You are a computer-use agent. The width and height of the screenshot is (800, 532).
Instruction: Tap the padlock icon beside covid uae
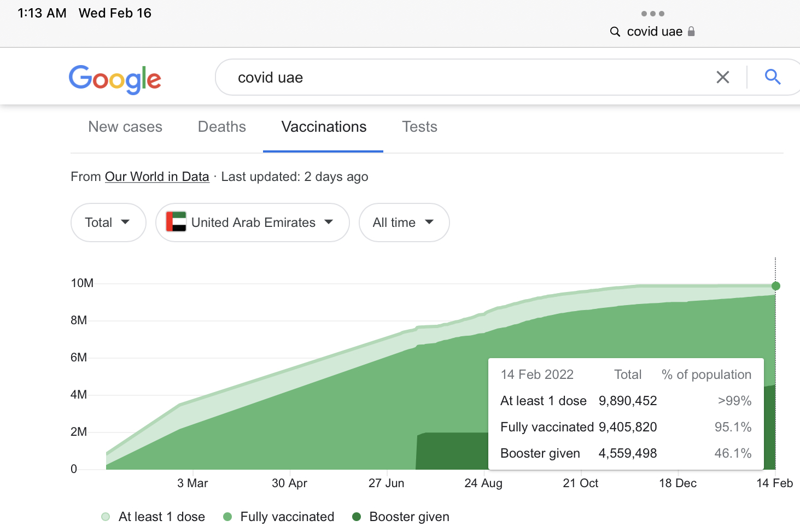[691, 32]
